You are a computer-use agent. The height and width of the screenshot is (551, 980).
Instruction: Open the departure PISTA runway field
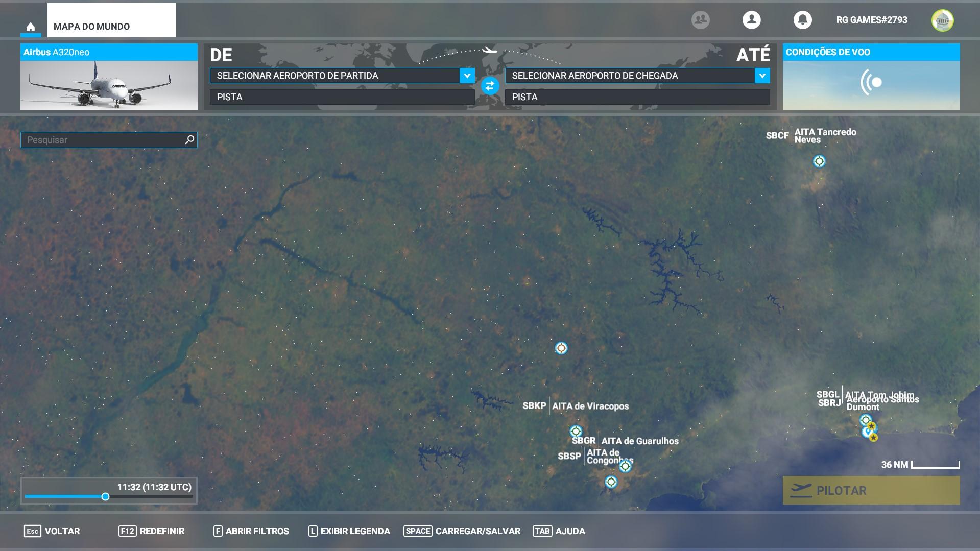342,97
